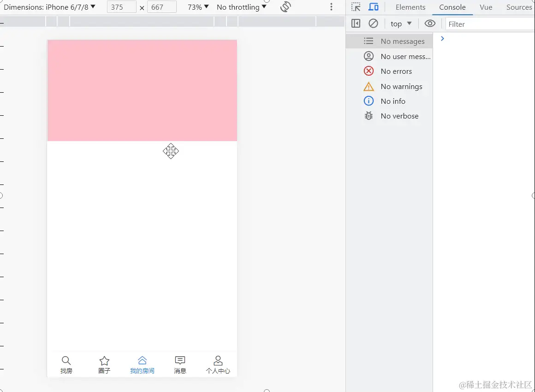This screenshot has height=392, width=535.
Task: Toggle the console sidebar panel icon
Action: (x=356, y=24)
